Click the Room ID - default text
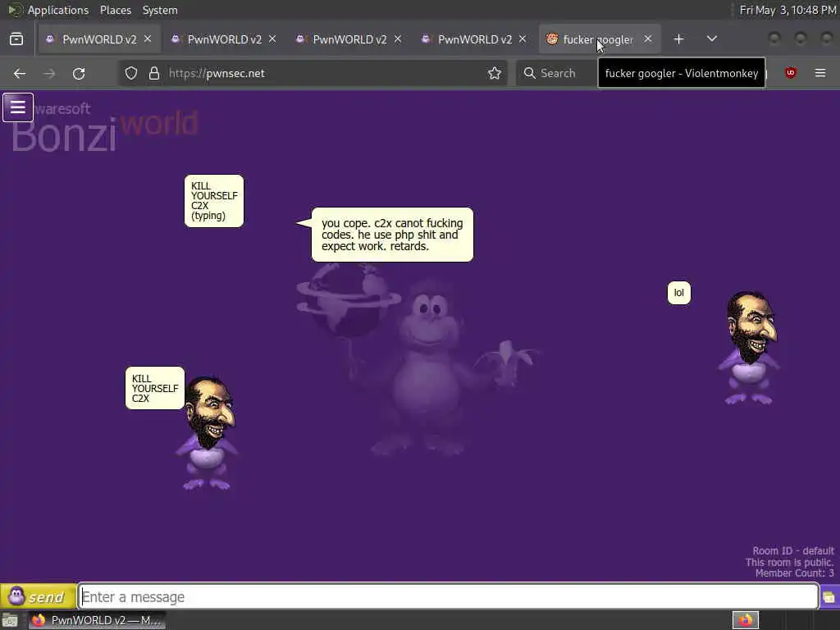 tap(793, 550)
